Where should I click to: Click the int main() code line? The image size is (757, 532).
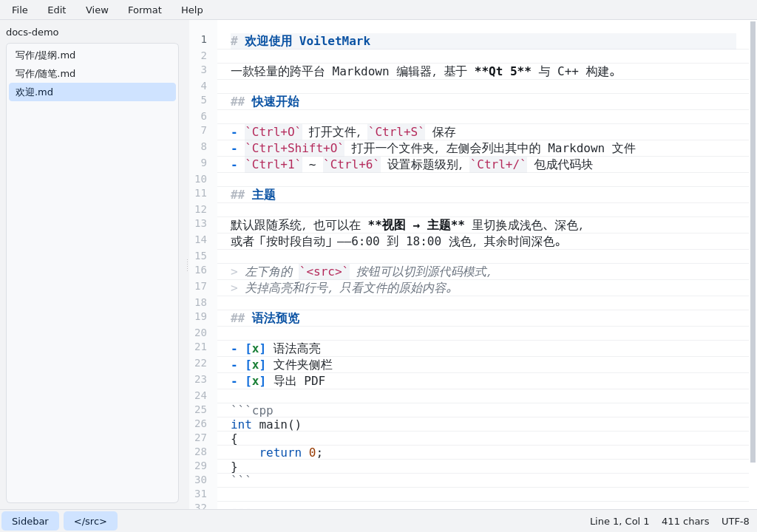266,424
